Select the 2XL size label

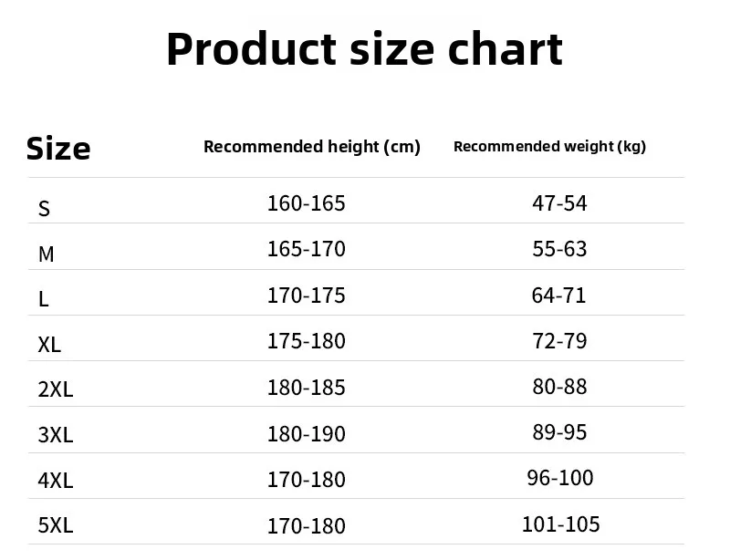pos(55,390)
